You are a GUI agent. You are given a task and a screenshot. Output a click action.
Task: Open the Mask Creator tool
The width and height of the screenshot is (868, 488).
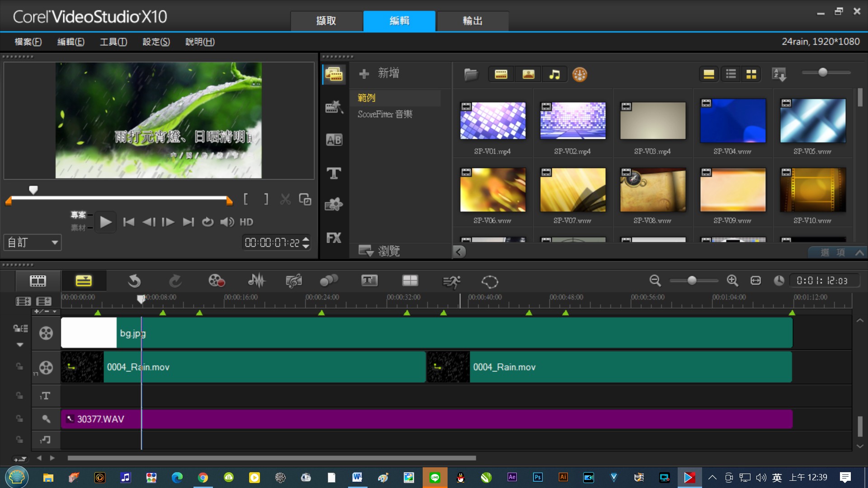point(490,282)
